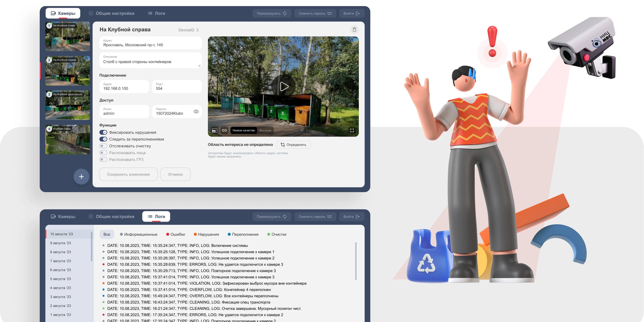Toggle the Фиксировать нарушения switch
The width and height of the screenshot is (644, 322).
[103, 132]
